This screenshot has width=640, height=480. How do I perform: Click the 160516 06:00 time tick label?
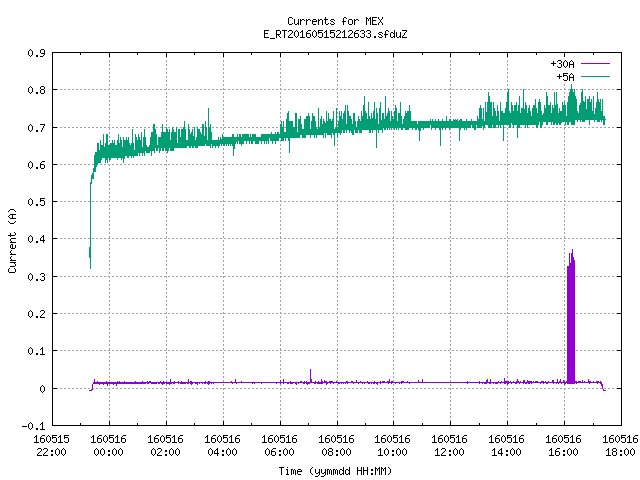(279, 445)
